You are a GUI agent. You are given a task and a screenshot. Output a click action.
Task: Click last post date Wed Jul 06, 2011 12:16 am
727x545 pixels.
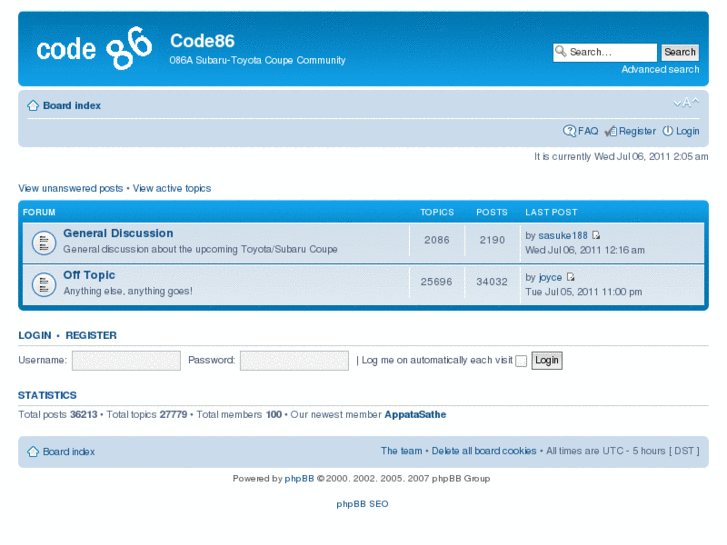tap(585, 250)
